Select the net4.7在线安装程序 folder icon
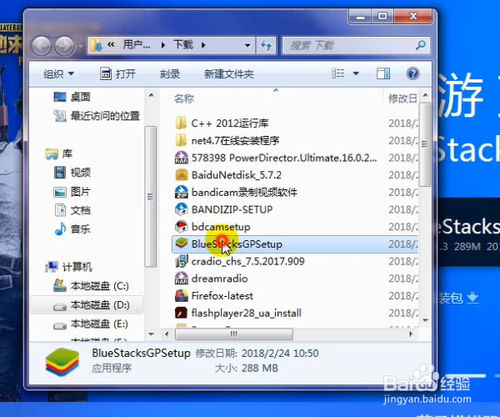The image size is (500, 417). [x=181, y=140]
